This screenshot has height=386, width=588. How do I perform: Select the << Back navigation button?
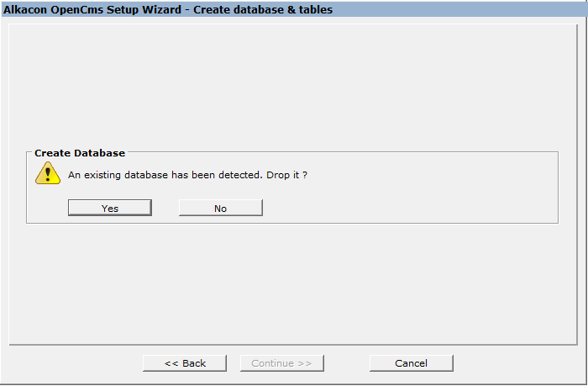point(185,363)
